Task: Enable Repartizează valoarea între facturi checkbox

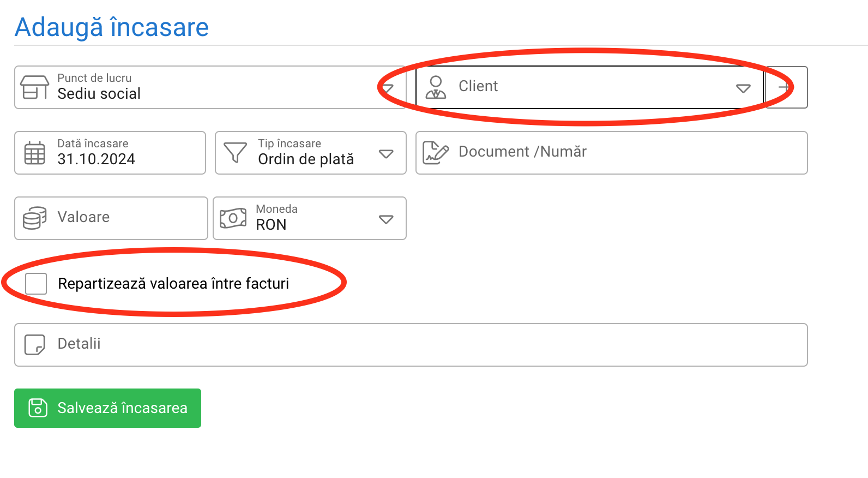Action: [x=36, y=284]
